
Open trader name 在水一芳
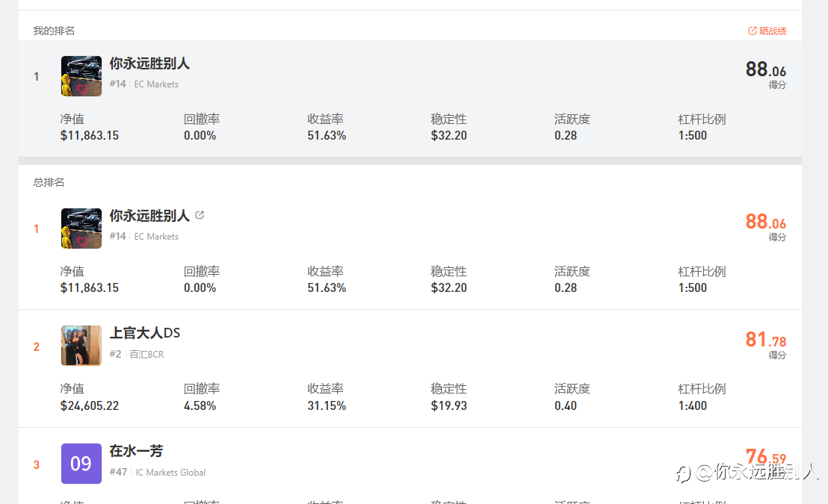136,451
